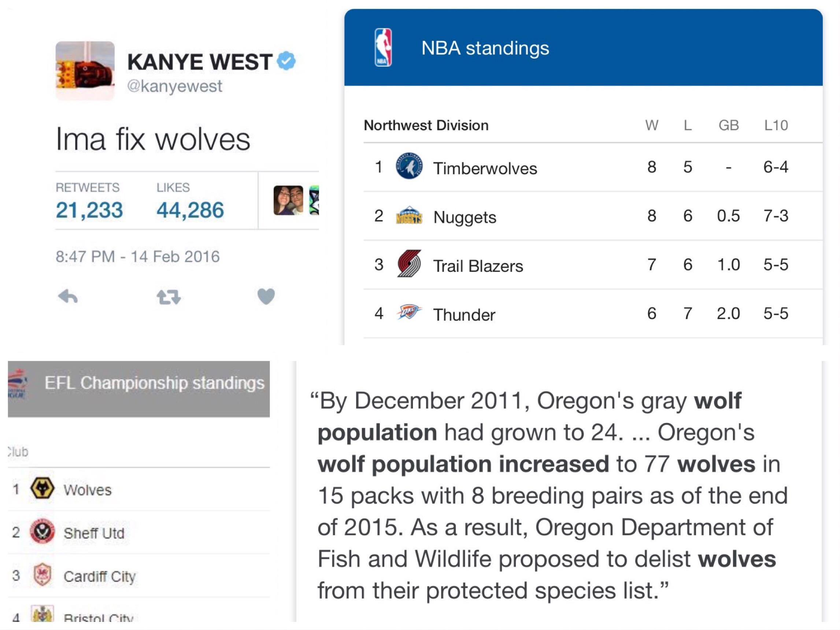Click the 21,233 retweets count
Screen dimensions: 840x630
[x=89, y=210]
